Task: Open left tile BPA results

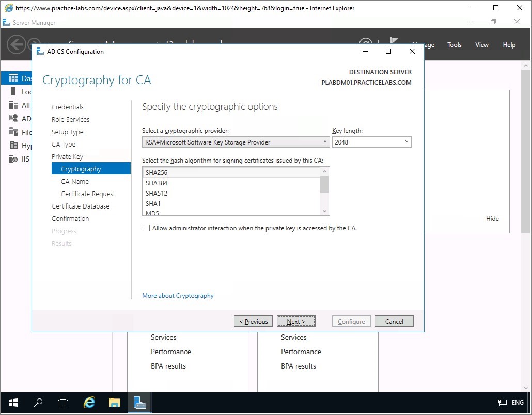Action: (x=168, y=366)
